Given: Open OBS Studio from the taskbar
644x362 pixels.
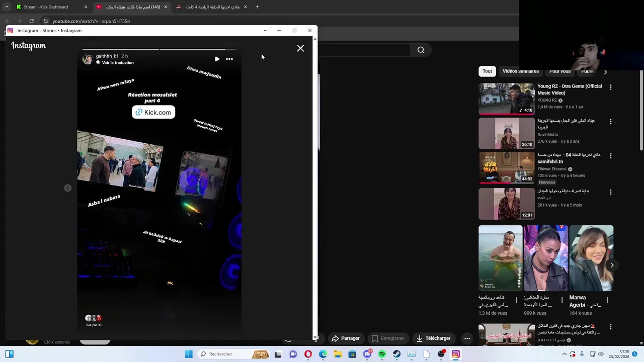Looking at the screenshot, I should pos(441,354).
